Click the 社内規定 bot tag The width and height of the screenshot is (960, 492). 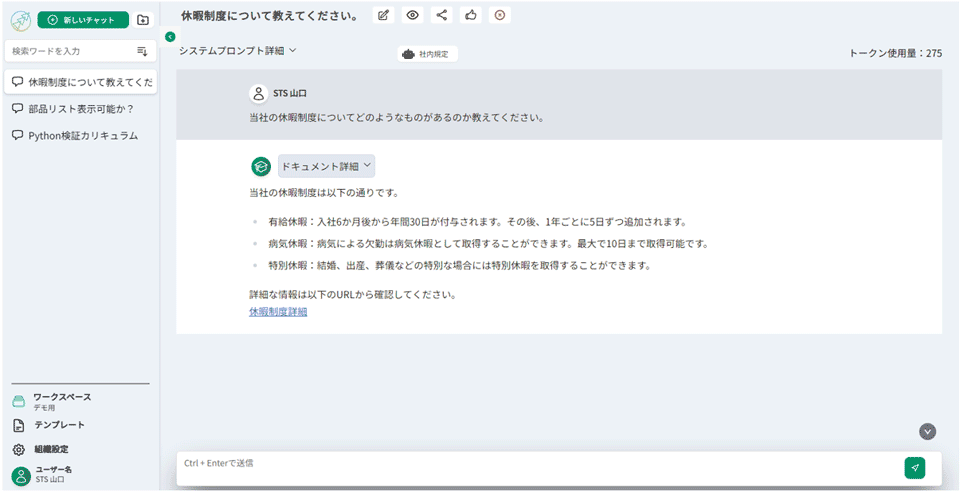tap(427, 54)
